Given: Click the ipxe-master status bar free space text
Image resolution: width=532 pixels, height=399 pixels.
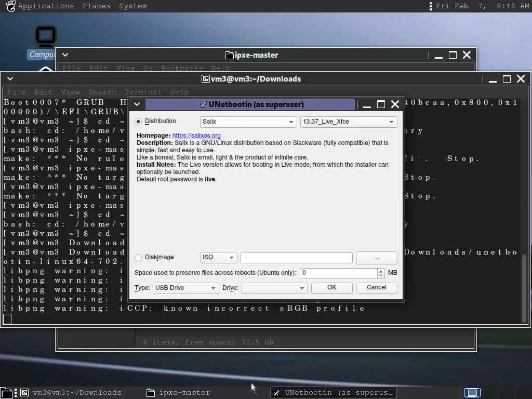Looking at the screenshot, I should tap(208, 342).
